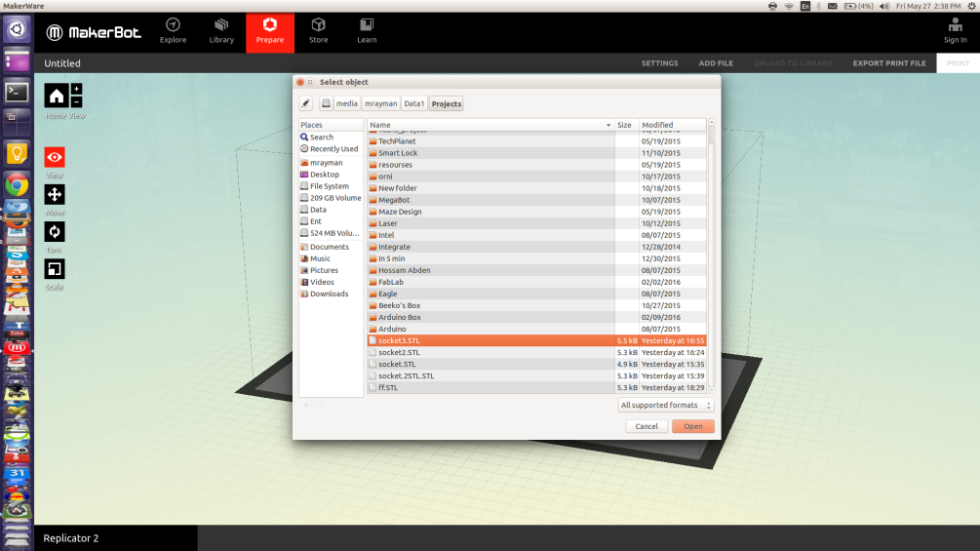Click the clock date in top bar
The image size is (980, 551).
point(928,6)
